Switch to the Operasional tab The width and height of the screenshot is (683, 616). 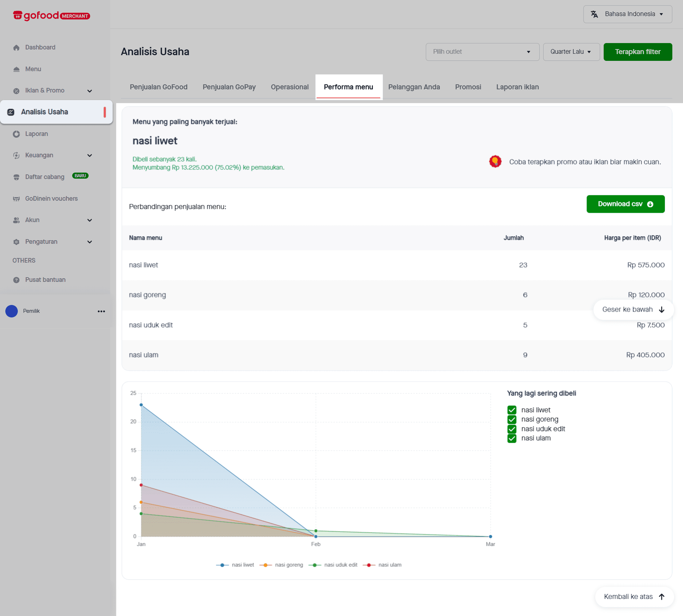click(290, 87)
